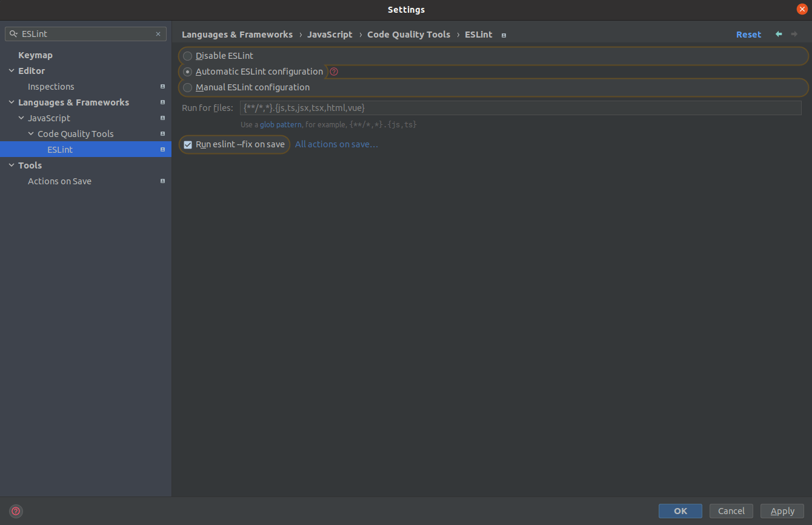812x525 pixels.
Task: Clear the ESLint search field text
Action: [158, 35]
